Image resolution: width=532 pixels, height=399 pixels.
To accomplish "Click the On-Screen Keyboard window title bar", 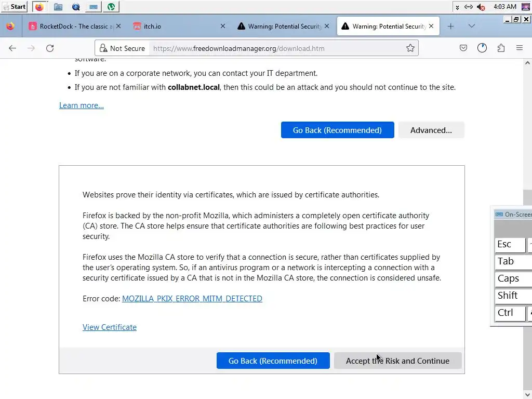I will point(512,215).
